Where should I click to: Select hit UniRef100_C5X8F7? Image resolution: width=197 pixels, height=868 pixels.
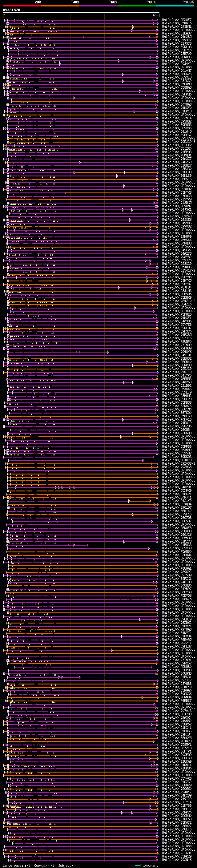pos(177,20)
